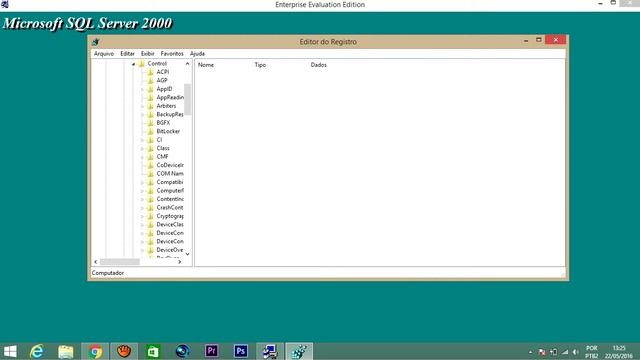Click the Dados column header
The height and width of the screenshot is (360, 640).
318,65
